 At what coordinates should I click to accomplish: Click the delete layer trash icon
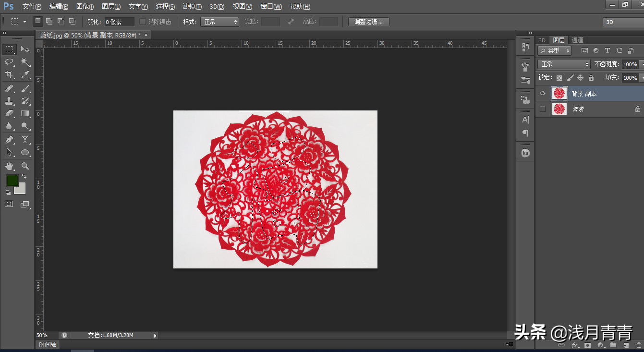(x=639, y=345)
